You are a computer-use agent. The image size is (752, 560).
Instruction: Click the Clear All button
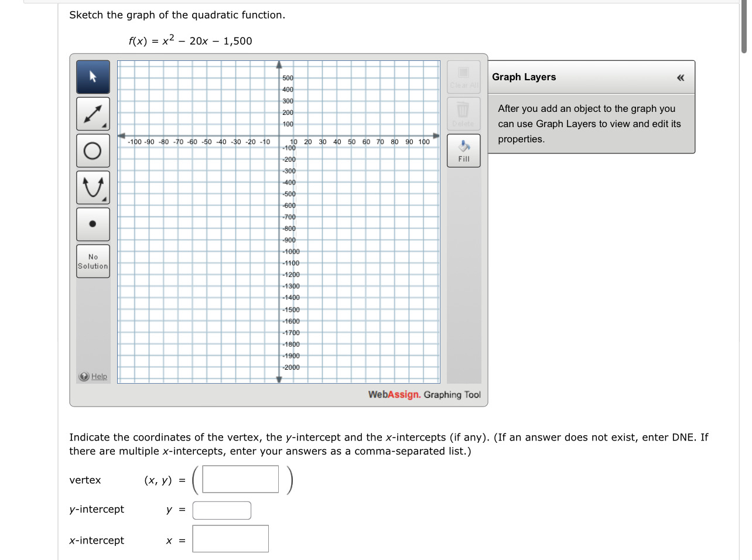(x=464, y=77)
